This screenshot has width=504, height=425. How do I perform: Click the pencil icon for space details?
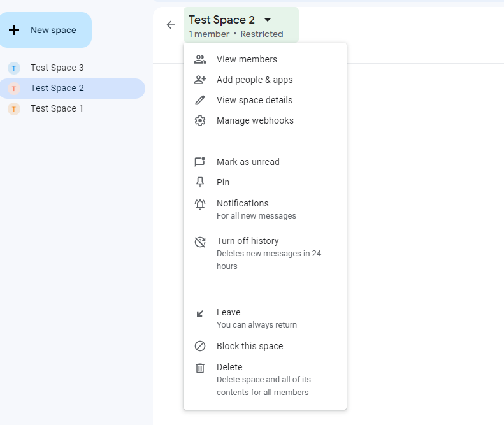[x=200, y=100]
